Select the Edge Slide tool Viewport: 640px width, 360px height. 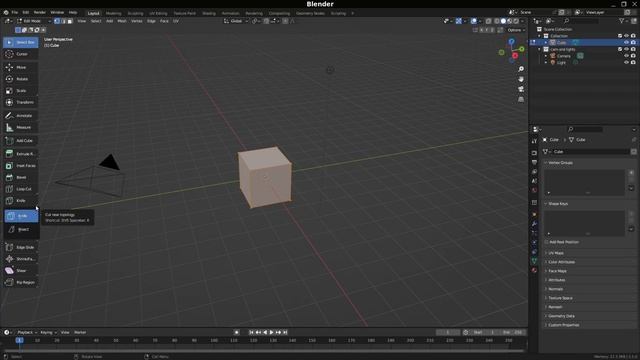[21, 247]
